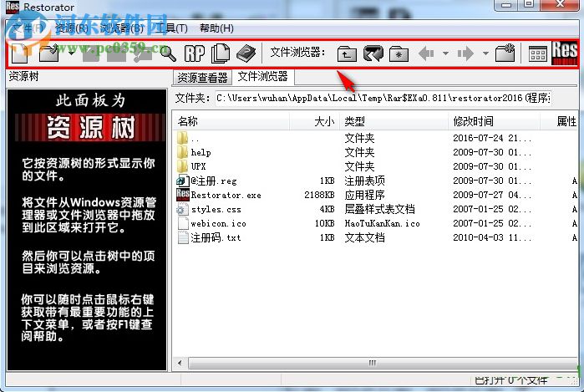Image resolution: width=584 pixels, height=392 pixels.
Task: Click the file name '@注册.reg'
Action: pos(214,181)
